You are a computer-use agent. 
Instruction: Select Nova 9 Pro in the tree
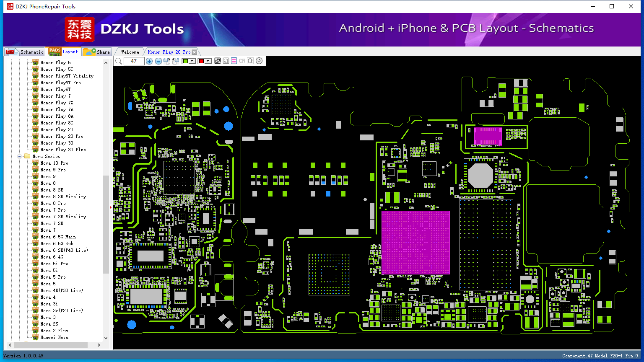click(x=53, y=170)
